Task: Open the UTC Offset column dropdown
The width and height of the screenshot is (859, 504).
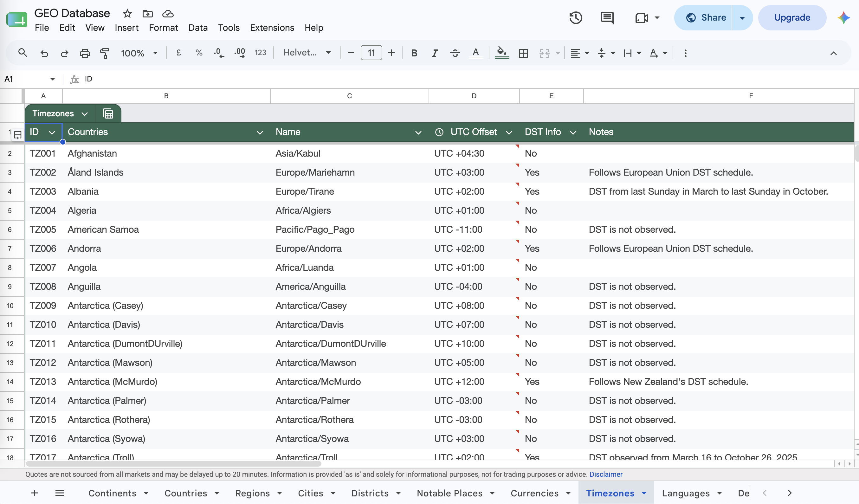Action: pyautogui.click(x=509, y=132)
